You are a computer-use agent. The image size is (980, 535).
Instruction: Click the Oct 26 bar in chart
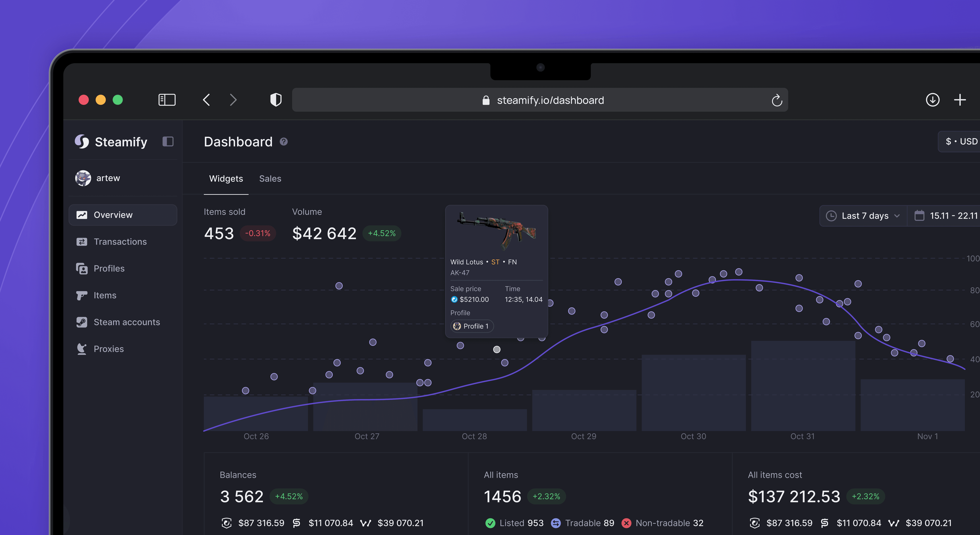point(256,414)
